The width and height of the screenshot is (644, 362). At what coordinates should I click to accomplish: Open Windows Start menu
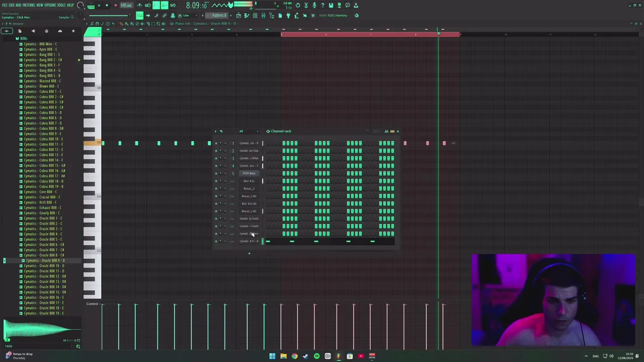point(272,356)
